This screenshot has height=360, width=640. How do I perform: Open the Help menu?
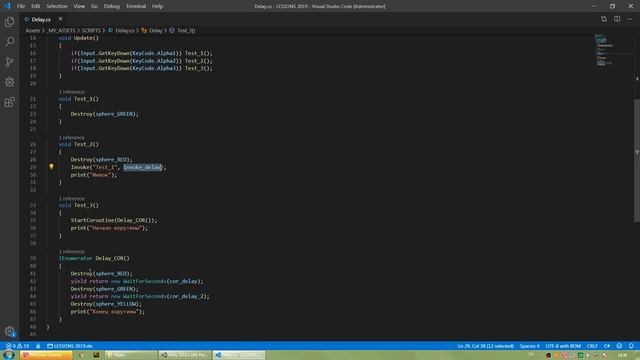click(x=158, y=6)
